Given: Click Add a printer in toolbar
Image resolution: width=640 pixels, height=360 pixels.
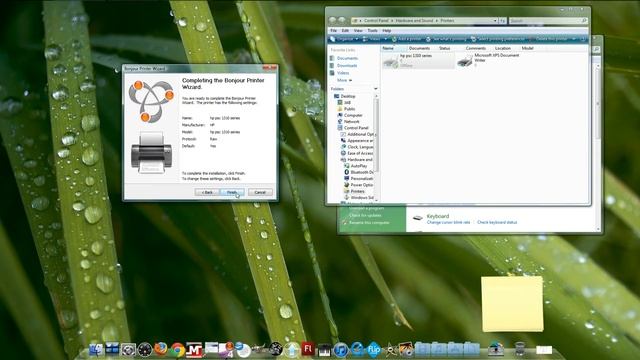Looking at the screenshot, I should point(406,39).
